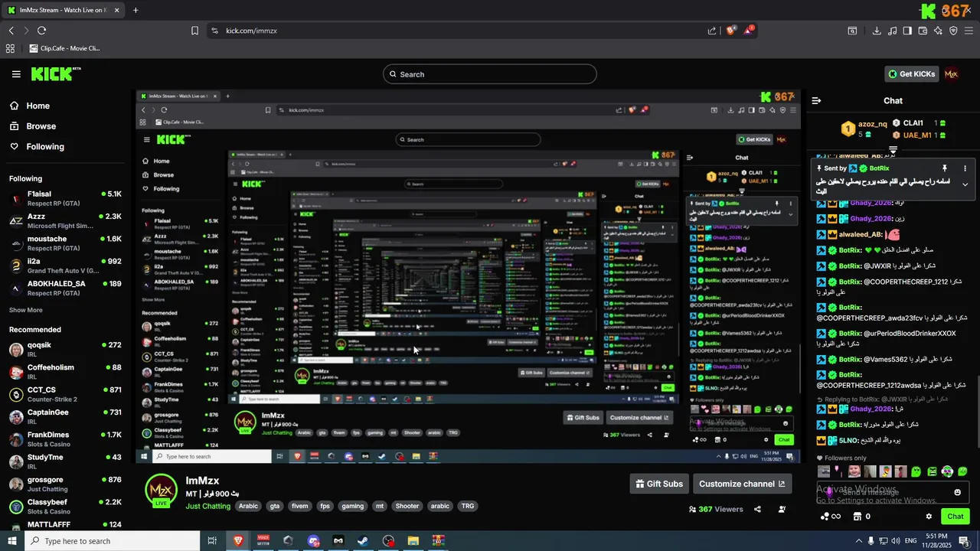Collapse the chat panel with arrow icon
980x551 pixels.
[x=816, y=100]
